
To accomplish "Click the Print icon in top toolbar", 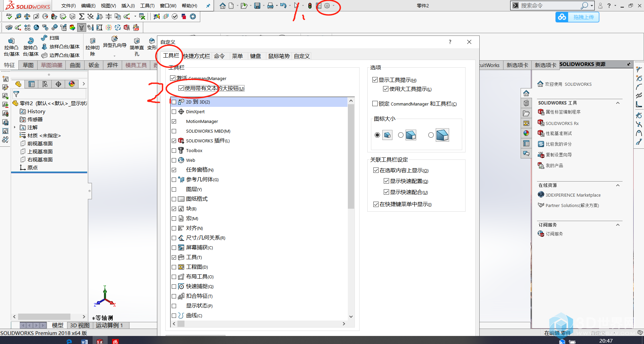I will [270, 6].
